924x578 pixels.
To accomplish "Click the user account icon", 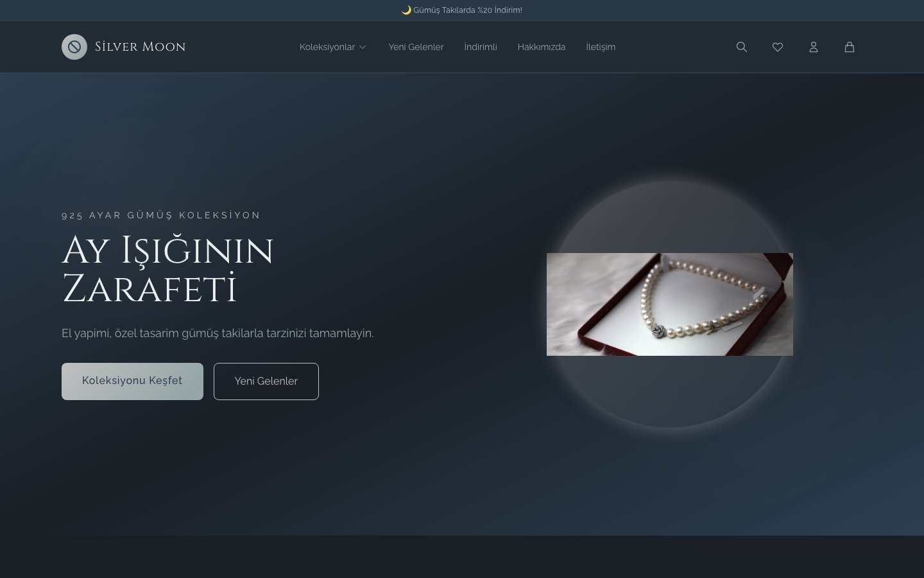I will [814, 47].
